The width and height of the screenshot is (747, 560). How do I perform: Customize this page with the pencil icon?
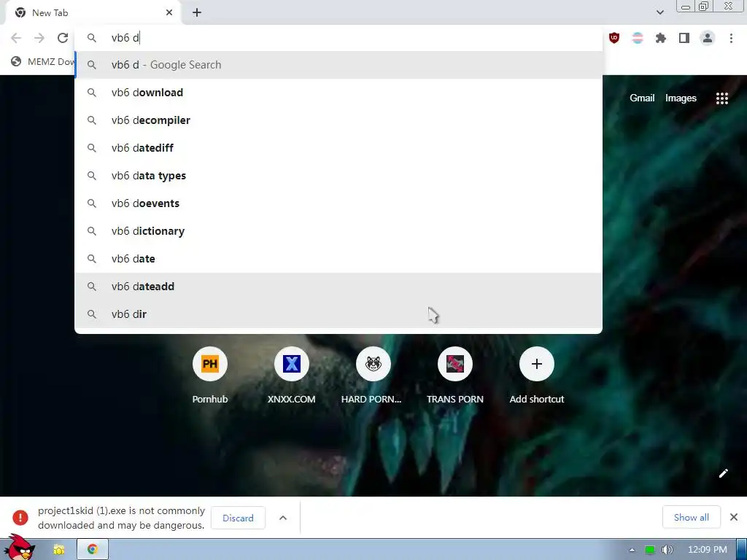pyautogui.click(x=723, y=472)
